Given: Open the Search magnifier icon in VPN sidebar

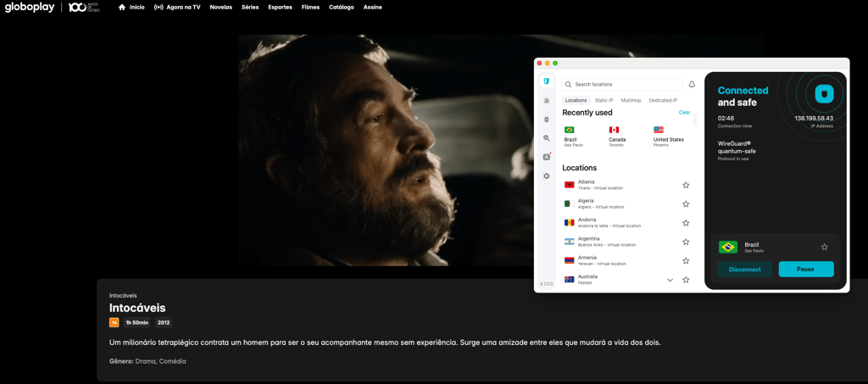Looking at the screenshot, I should point(547,138).
